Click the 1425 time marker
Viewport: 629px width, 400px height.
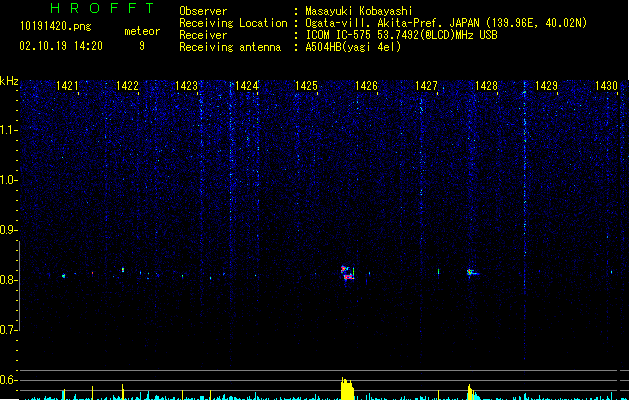click(x=306, y=86)
